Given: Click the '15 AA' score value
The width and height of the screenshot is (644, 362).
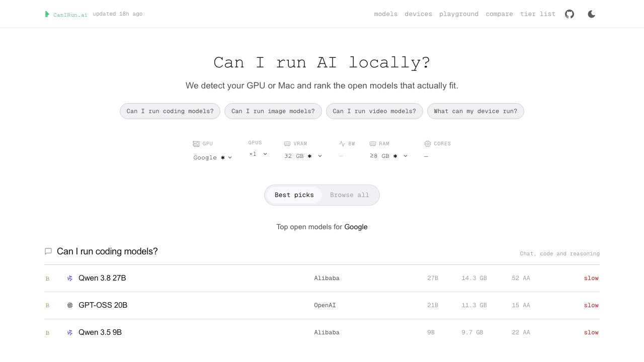Looking at the screenshot, I should (x=521, y=305).
